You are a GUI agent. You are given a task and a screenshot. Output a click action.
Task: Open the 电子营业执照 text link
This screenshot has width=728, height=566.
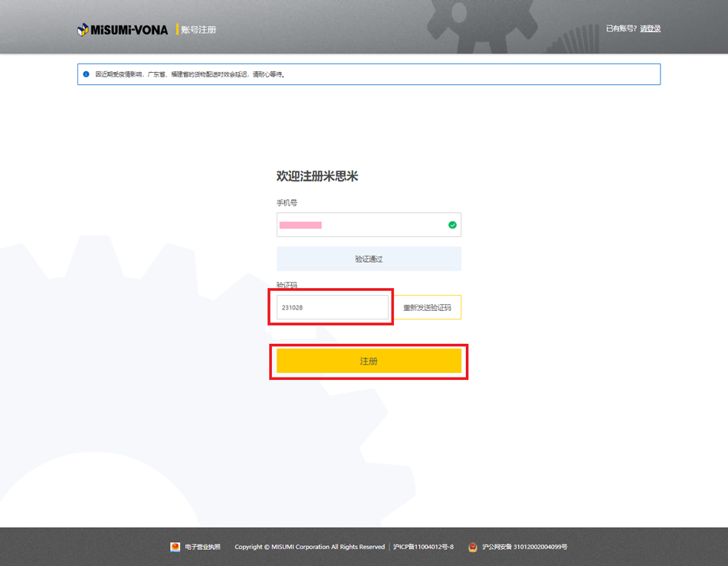tap(202, 547)
